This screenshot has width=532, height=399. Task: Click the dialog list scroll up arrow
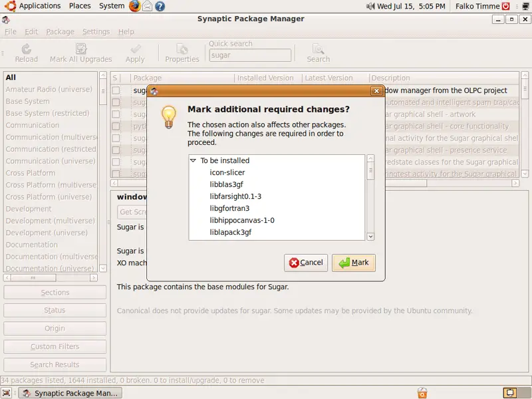[370, 158]
